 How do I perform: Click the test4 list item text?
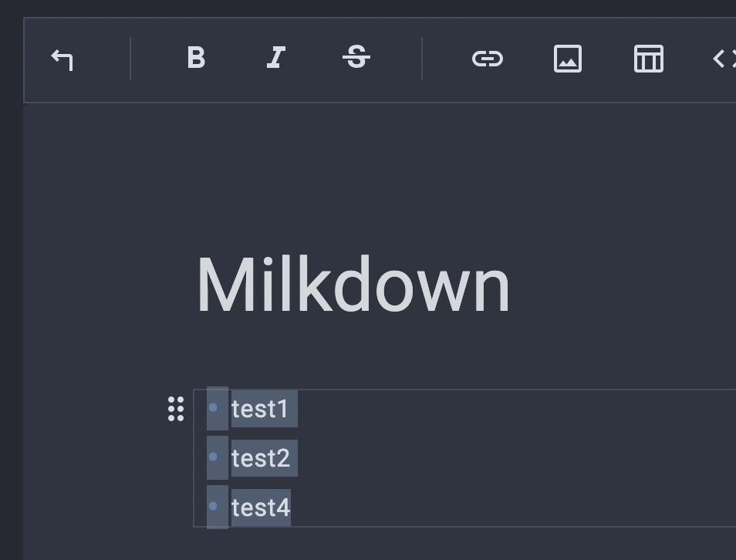click(260, 507)
